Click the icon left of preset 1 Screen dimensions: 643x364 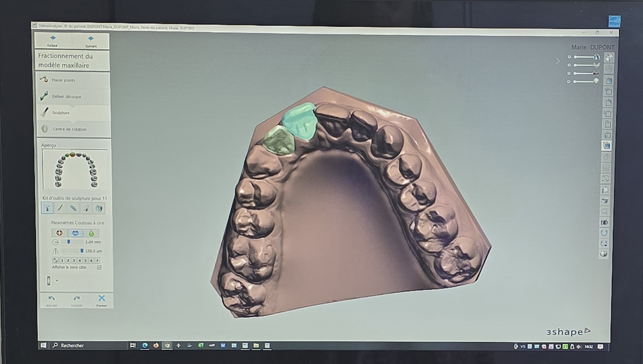pyautogui.click(x=56, y=261)
